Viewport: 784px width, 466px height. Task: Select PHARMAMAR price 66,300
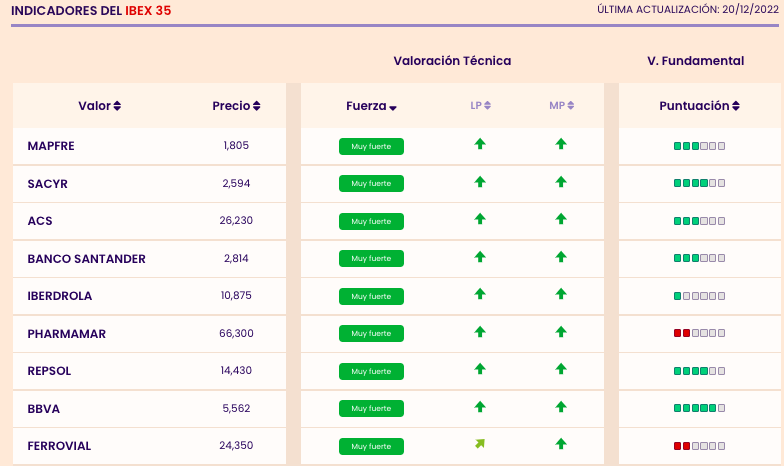click(236, 334)
